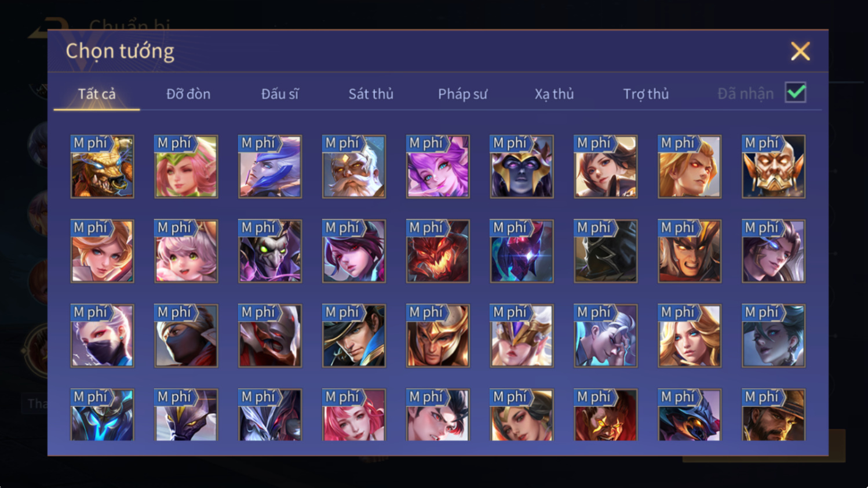Show the Sát thủ heroes tab
This screenshot has height=488, width=868.
click(x=371, y=94)
